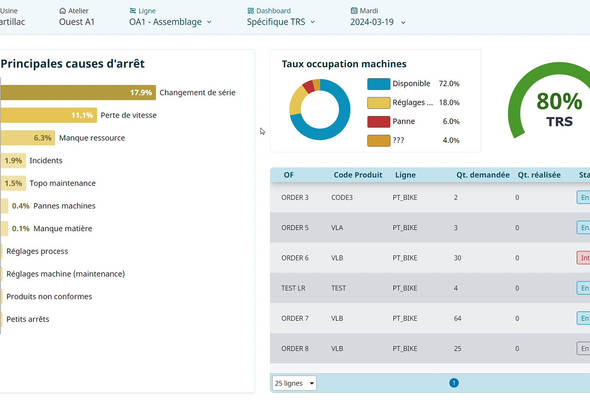Click the calendar icon beside Mardi
The width and height of the screenshot is (590, 408).
coord(354,11)
